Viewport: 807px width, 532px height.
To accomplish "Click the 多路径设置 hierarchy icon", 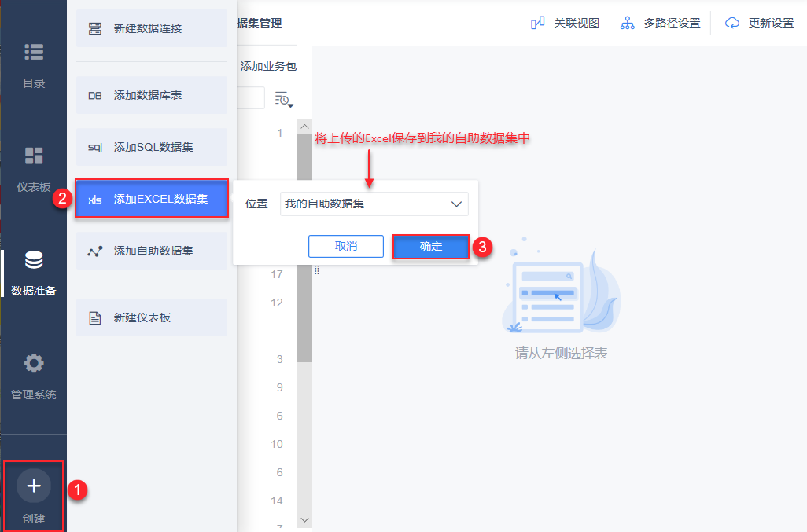I will pyautogui.click(x=628, y=23).
